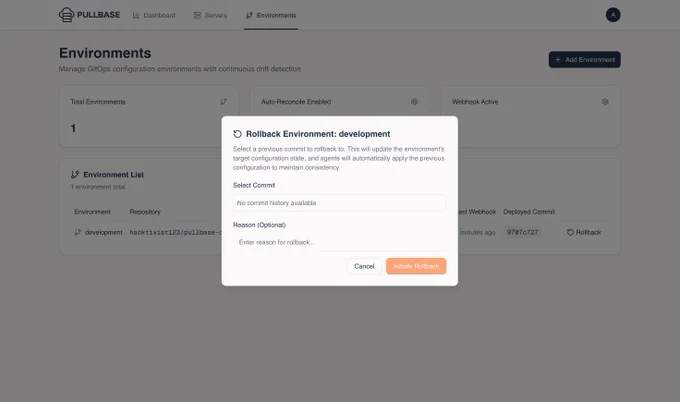
Task: Click the branch icon beside development row
Action: pos(78,232)
